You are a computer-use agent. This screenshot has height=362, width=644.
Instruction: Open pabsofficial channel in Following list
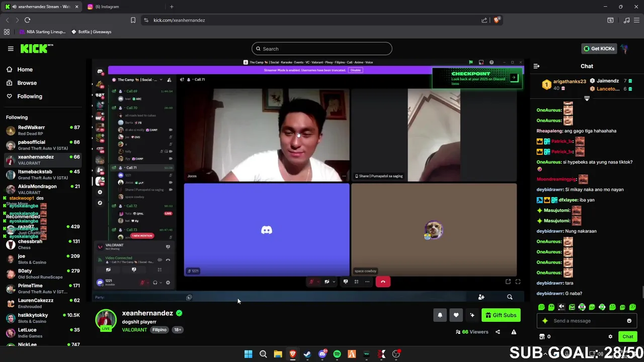[x=43, y=145]
